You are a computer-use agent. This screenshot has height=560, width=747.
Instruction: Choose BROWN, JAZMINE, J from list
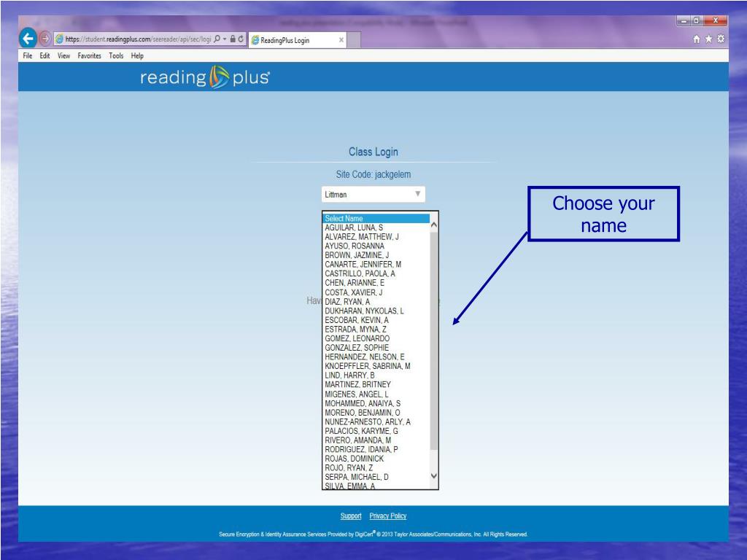(x=376, y=255)
